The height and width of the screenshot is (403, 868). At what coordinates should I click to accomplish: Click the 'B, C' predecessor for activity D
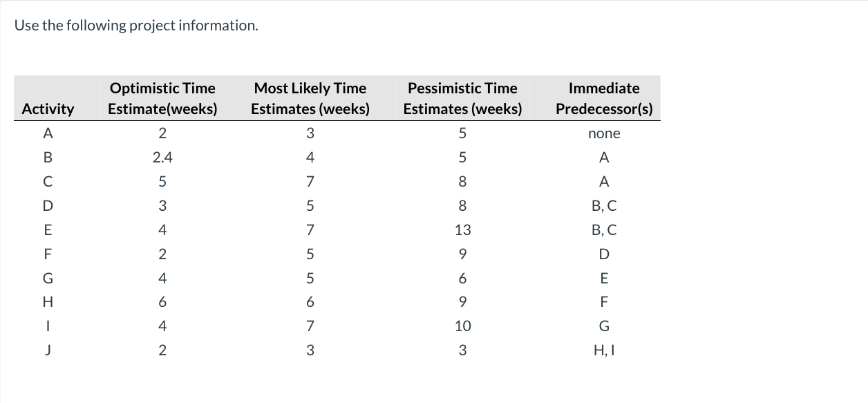point(604,205)
